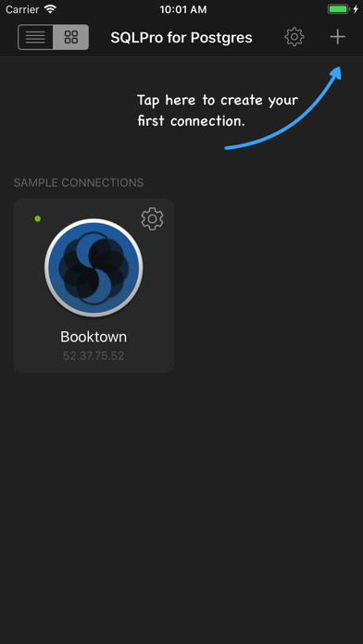Tap the Wi-Fi icon in status bar
Screen dimensions: 363x644
[50, 9]
